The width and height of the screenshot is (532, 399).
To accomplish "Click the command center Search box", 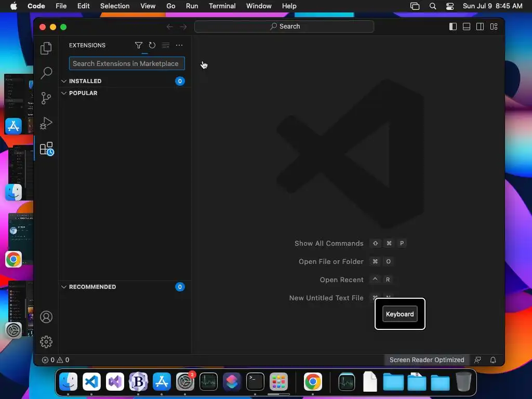I will tap(284, 26).
